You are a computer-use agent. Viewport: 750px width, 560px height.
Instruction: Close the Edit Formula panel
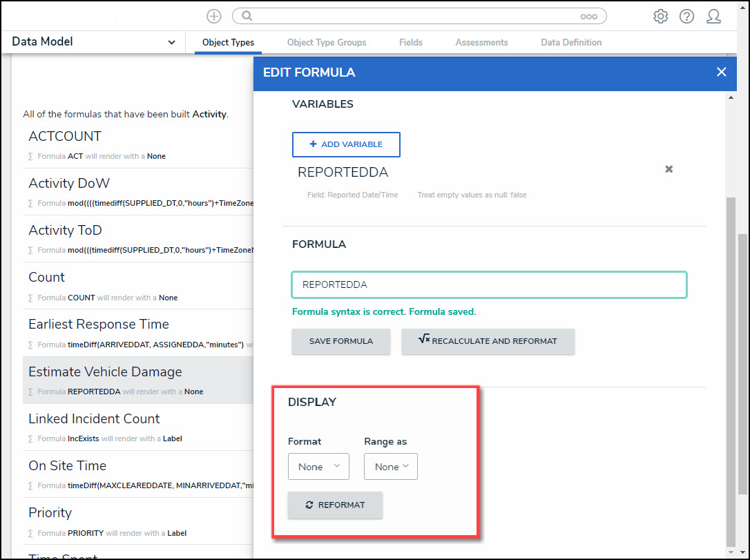[x=721, y=72]
